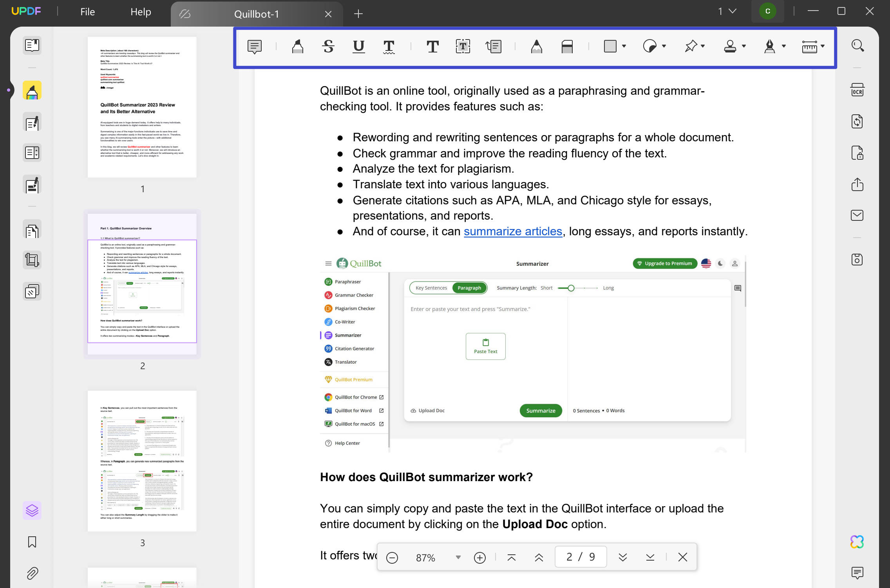Add a sticky note comment
Image resolution: width=890 pixels, height=588 pixels.
254,47
